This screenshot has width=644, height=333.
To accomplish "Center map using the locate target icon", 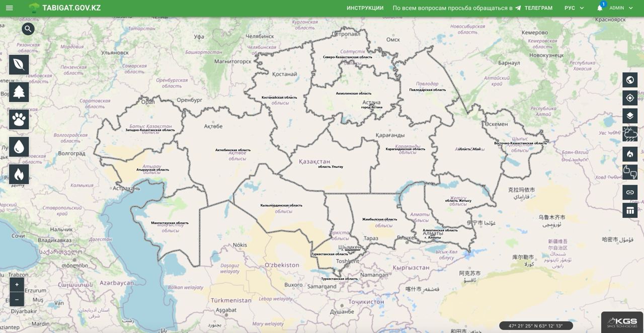I will [630, 98].
